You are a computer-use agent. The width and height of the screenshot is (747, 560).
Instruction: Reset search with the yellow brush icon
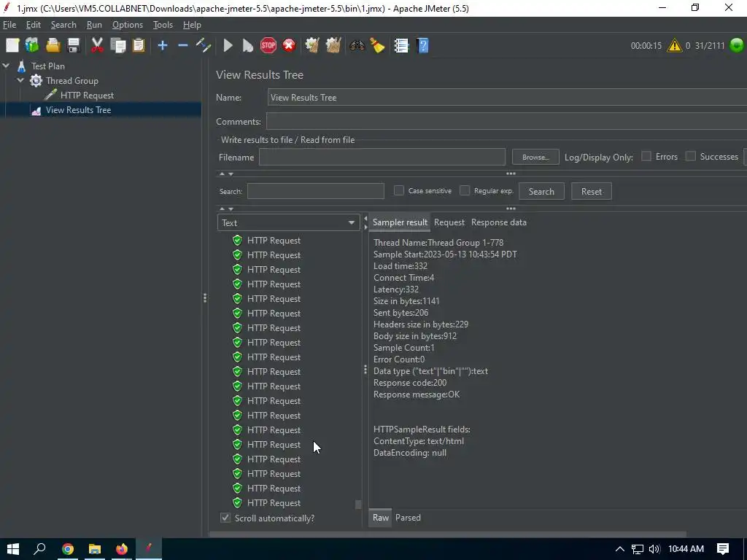tap(377, 46)
